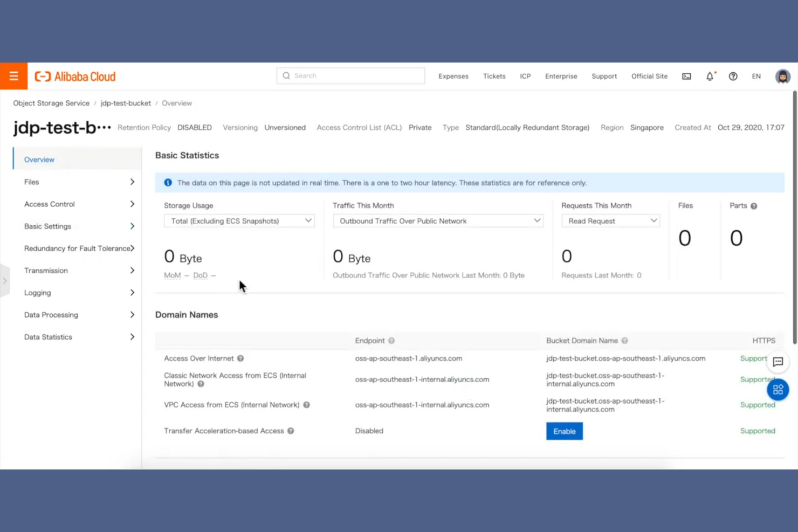
Task: Click the oss-ap-southeast-1.aliyuncs.com endpoint
Action: click(x=408, y=358)
